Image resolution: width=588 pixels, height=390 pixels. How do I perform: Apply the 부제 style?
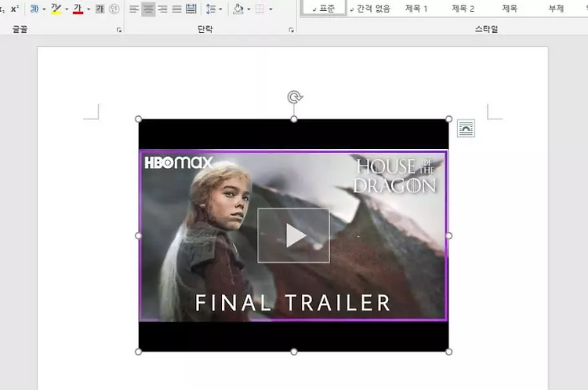(x=556, y=9)
